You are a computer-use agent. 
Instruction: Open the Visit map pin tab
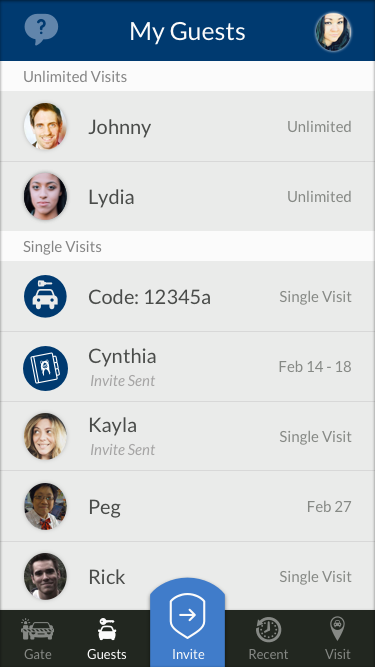338,638
